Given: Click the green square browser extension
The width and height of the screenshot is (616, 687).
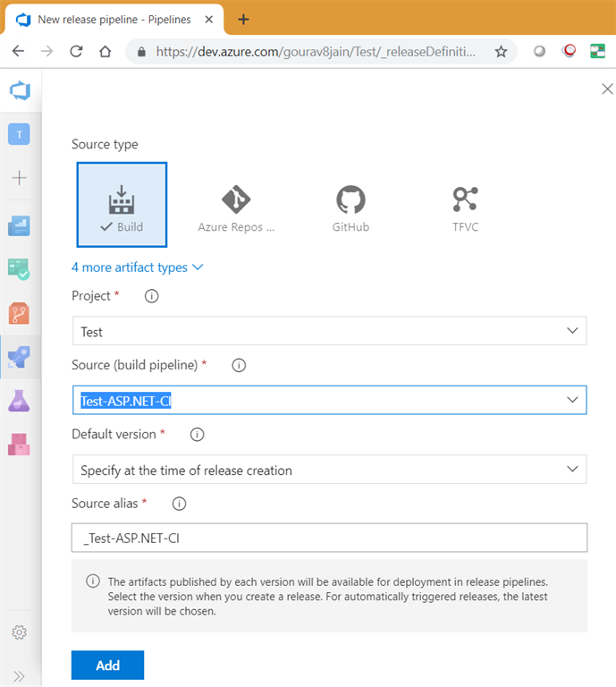Looking at the screenshot, I should coord(597,51).
